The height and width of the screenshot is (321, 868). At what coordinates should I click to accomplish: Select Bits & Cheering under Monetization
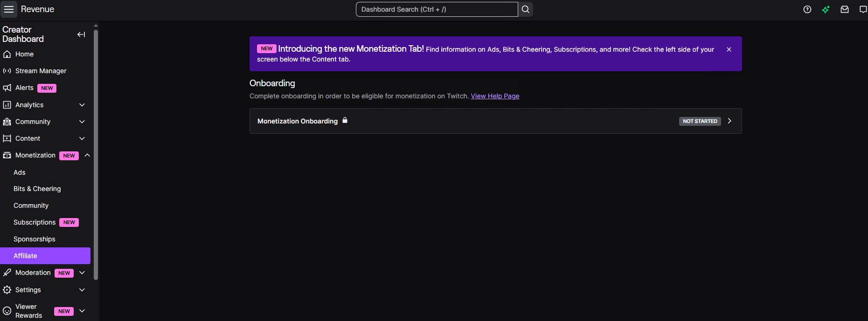click(x=37, y=189)
